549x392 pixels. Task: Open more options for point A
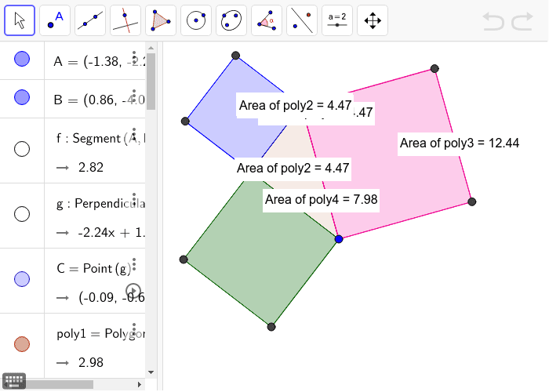[134, 56]
